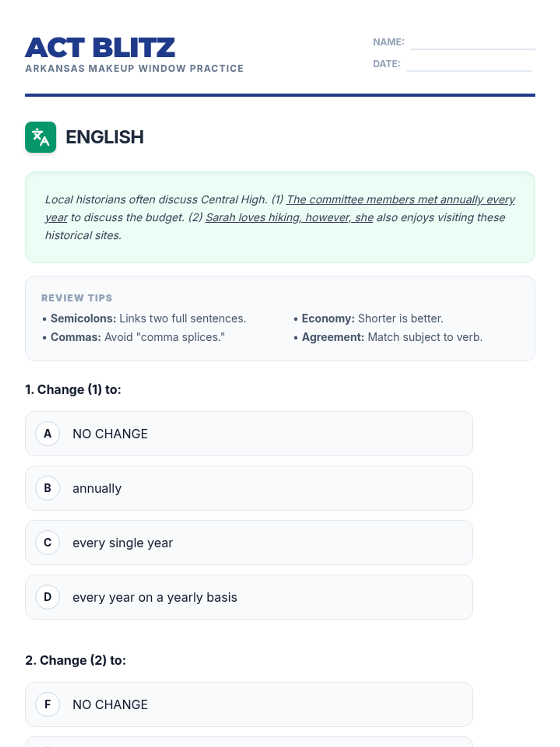This screenshot has height=747, width=560.
Task: Click the Semicolons review tip
Action: tap(148, 318)
